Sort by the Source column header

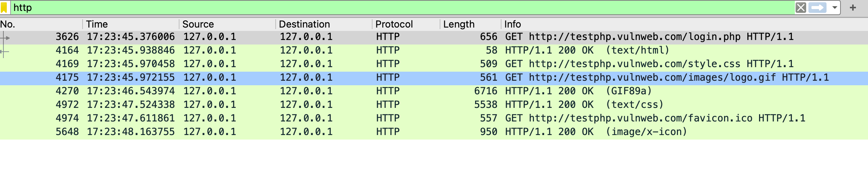click(x=227, y=24)
